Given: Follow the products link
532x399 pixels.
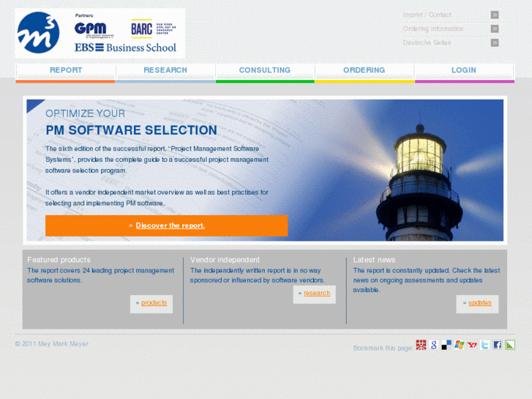Looking at the screenshot, I should pos(154,302).
